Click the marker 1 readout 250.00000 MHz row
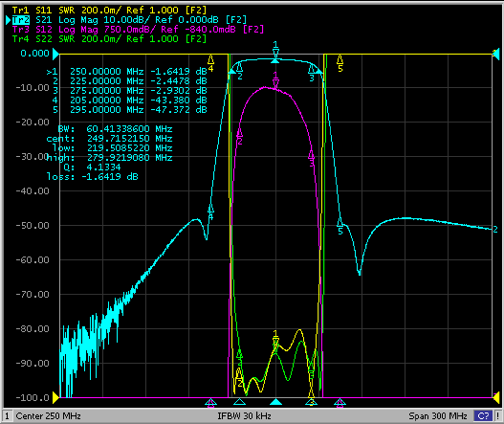 click(x=126, y=71)
